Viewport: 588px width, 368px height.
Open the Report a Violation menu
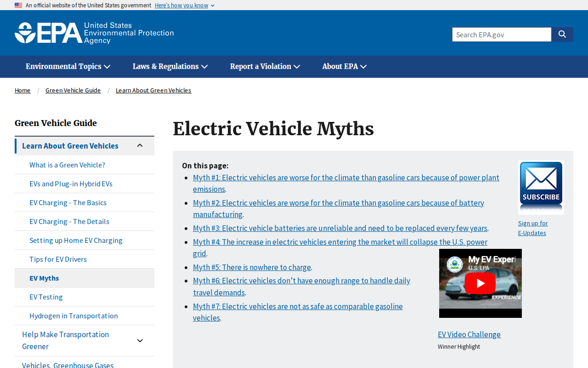(265, 67)
